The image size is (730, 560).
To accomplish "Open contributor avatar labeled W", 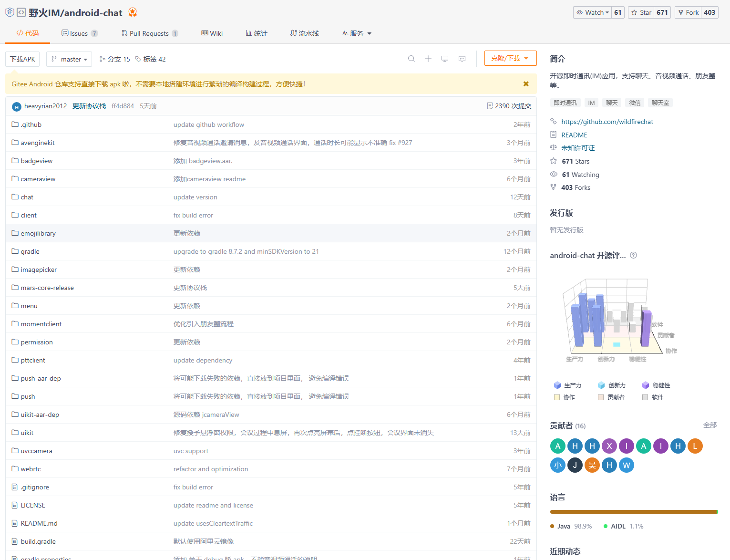I will tap(627, 465).
